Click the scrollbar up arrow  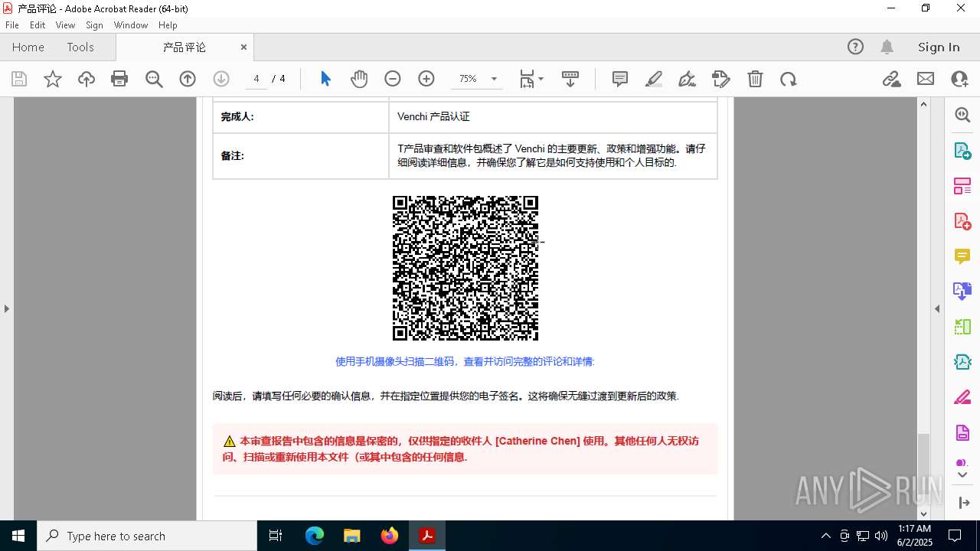923,104
